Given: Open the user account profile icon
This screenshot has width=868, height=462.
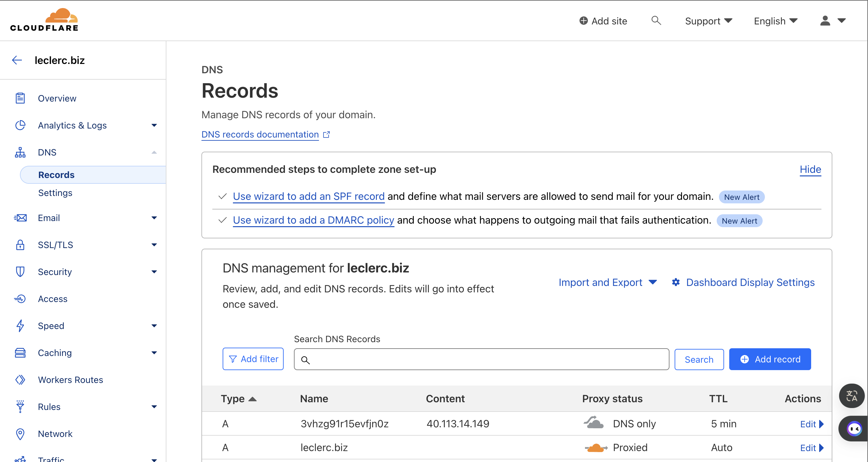Looking at the screenshot, I should click(x=825, y=21).
